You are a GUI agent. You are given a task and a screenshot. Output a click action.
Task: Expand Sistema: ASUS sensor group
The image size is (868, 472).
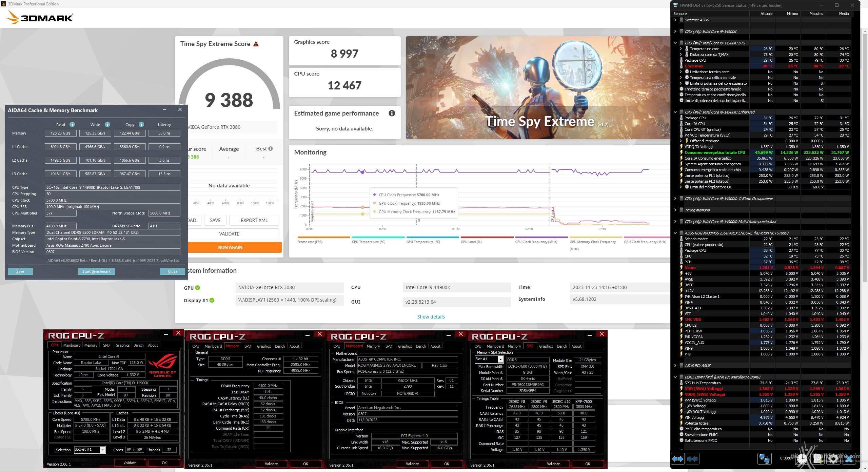pyautogui.click(x=675, y=20)
